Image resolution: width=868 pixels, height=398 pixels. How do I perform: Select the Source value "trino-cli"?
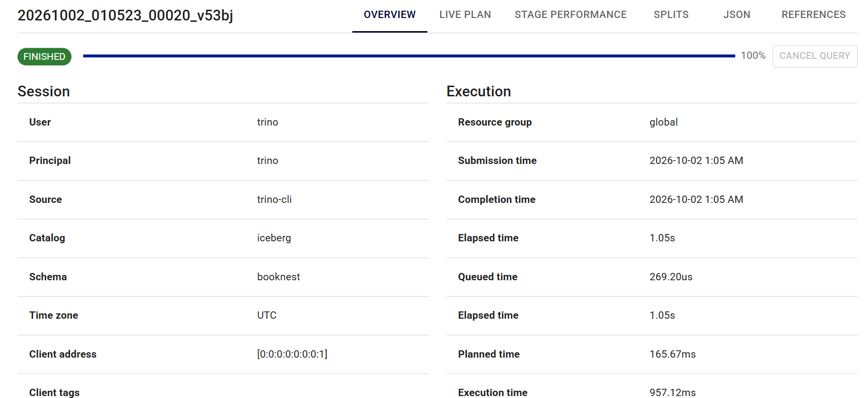coord(274,199)
